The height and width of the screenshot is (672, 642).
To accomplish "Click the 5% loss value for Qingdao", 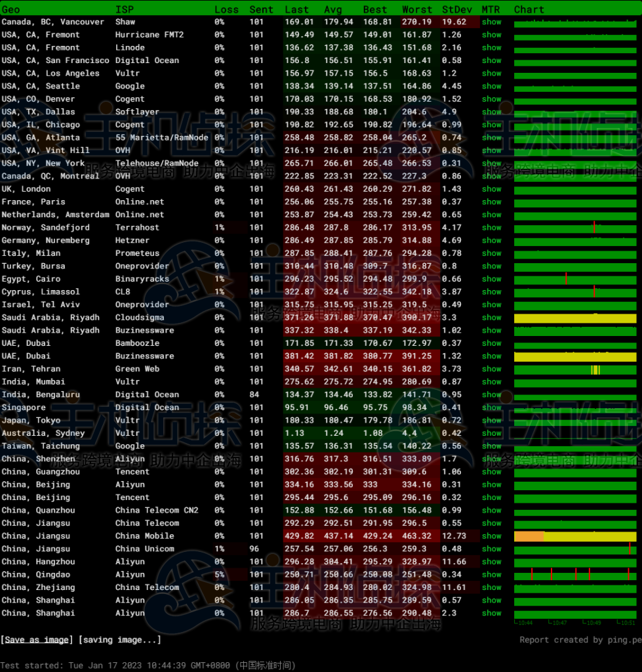I will click(x=219, y=575).
